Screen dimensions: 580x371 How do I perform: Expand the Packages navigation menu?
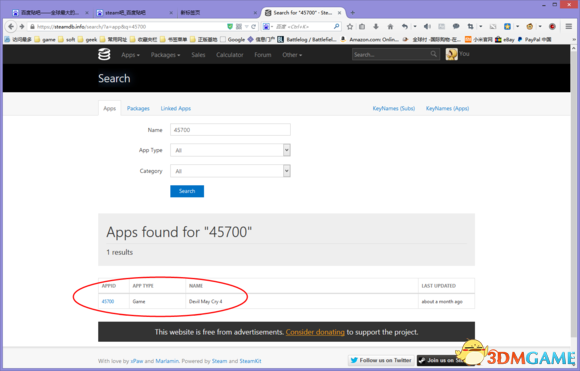(x=165, y=55)
